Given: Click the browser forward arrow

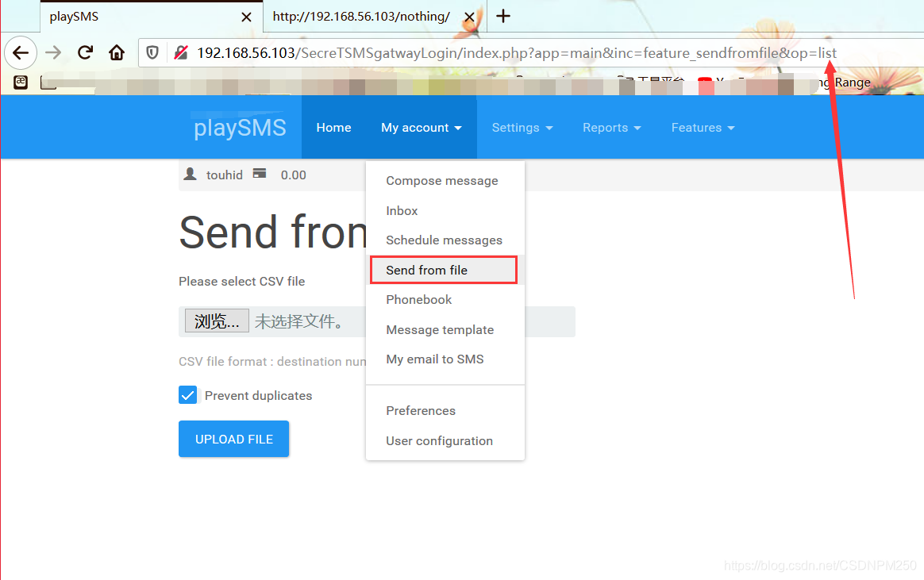Looking at the screenshot, I should coord(54,53).
